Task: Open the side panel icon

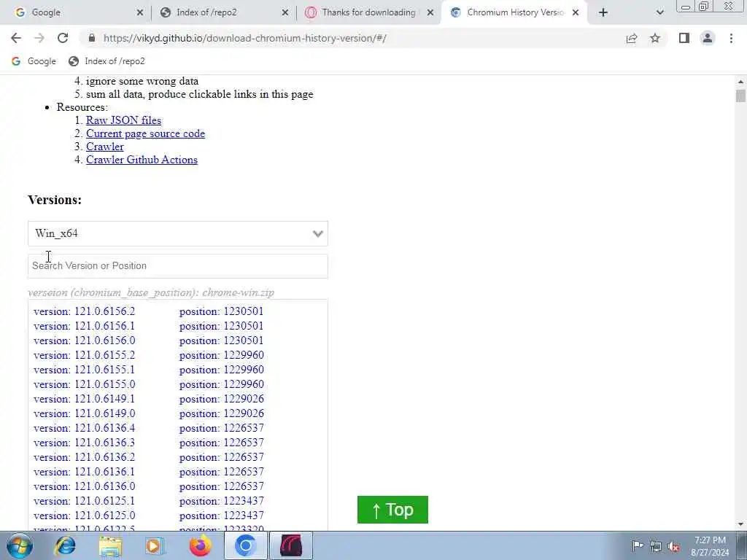Action: coord(684,38)
